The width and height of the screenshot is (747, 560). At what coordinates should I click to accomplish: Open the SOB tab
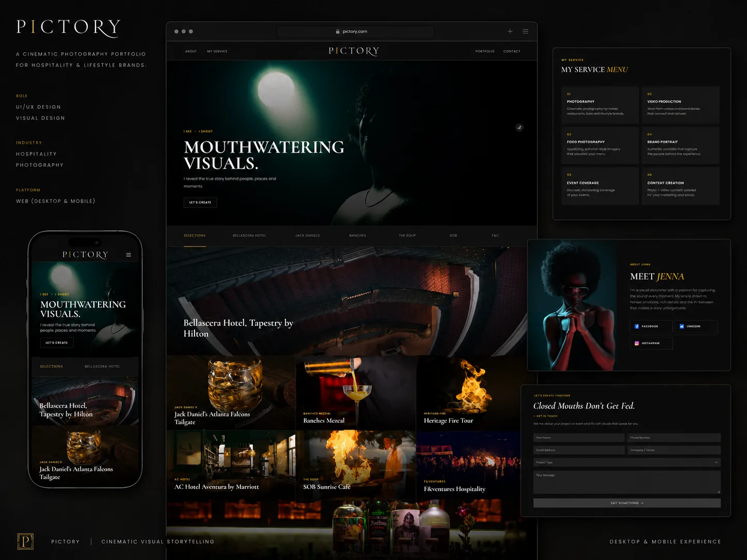453,236
